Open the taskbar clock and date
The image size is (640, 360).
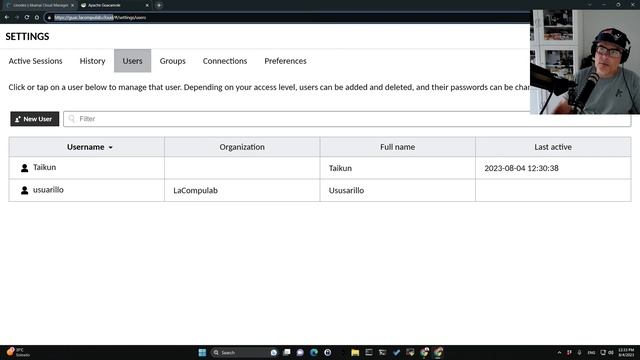[x=626, y=352]
